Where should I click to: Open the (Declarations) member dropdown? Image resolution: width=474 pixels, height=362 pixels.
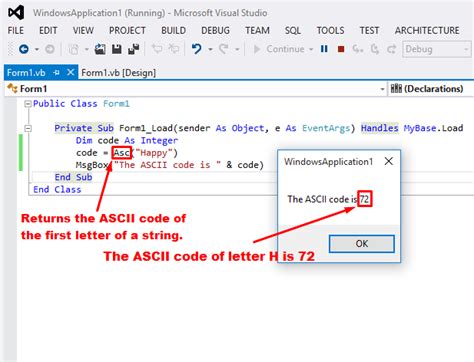click(x=431, y=89)
